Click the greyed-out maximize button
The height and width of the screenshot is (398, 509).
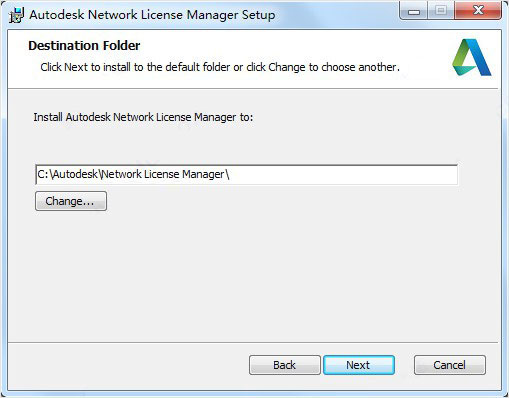click(x=441, y=11)
